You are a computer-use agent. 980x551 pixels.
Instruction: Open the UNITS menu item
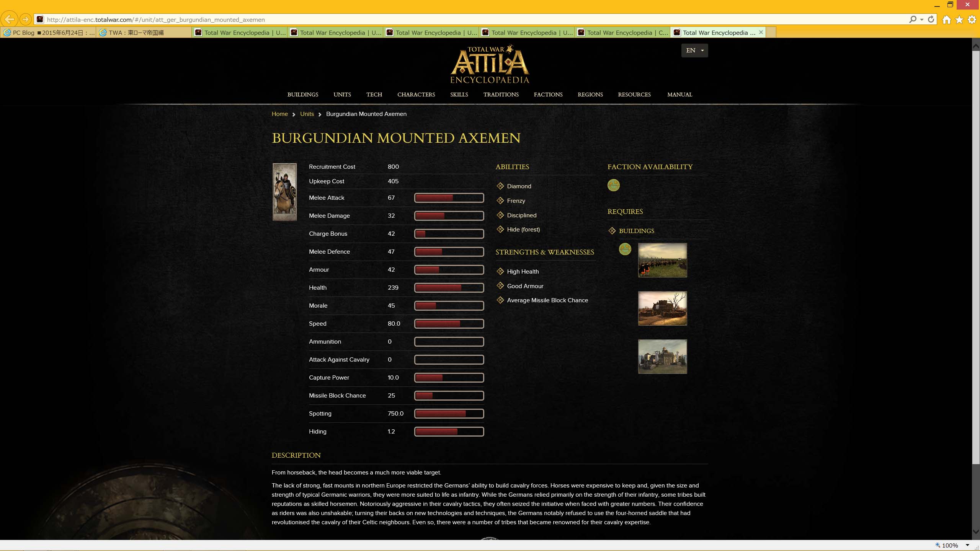pos(342,95)
